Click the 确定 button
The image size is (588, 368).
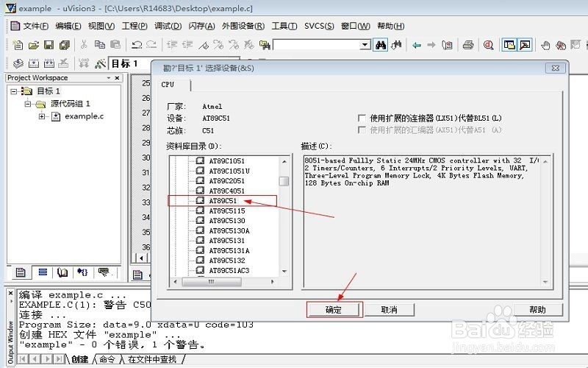[x=334, y=310]
